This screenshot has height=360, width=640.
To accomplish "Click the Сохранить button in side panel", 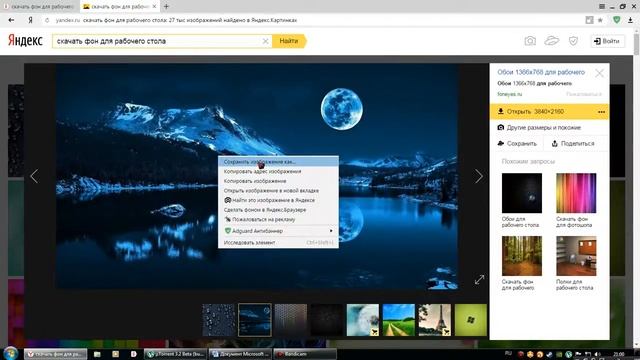I will click(517, 143).
